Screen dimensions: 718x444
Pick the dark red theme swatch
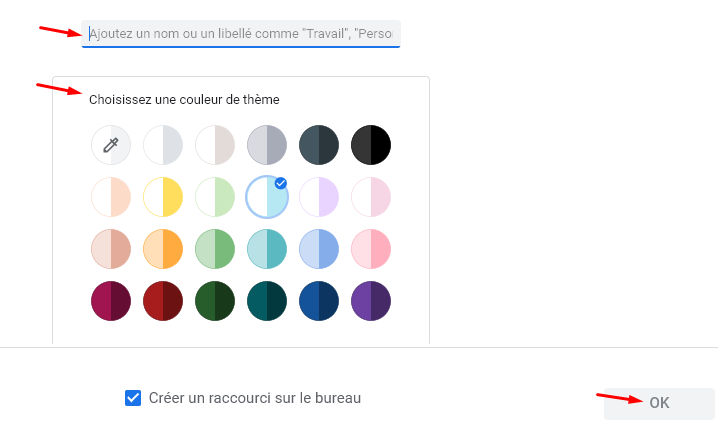[163, 301]
